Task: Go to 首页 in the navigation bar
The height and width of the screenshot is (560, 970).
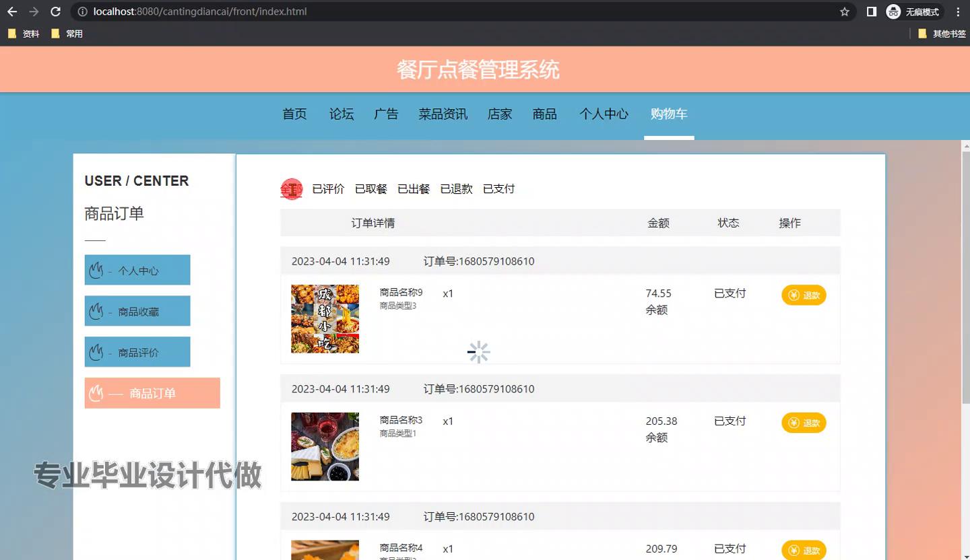Action: (x=294, y=114)
